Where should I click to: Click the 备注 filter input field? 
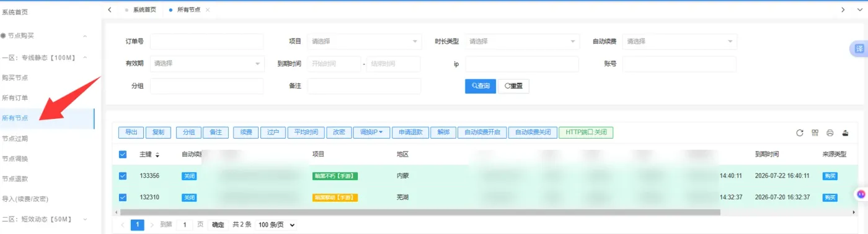pyautogui.click(x=365, y=86)
